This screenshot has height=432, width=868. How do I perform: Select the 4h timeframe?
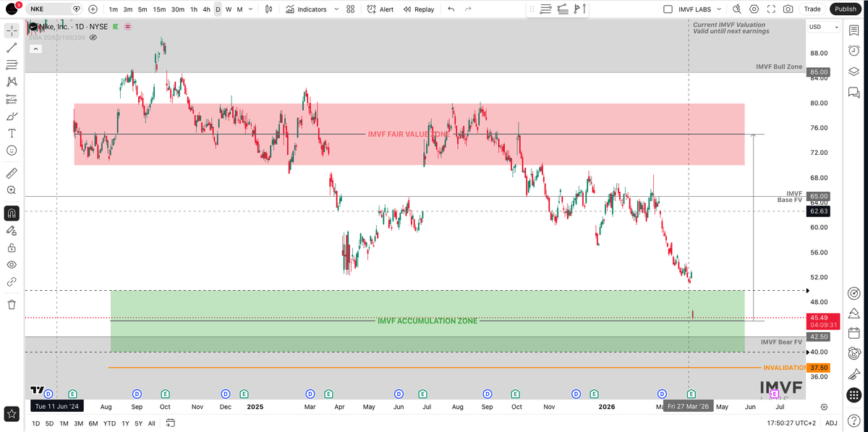point(207,9)
